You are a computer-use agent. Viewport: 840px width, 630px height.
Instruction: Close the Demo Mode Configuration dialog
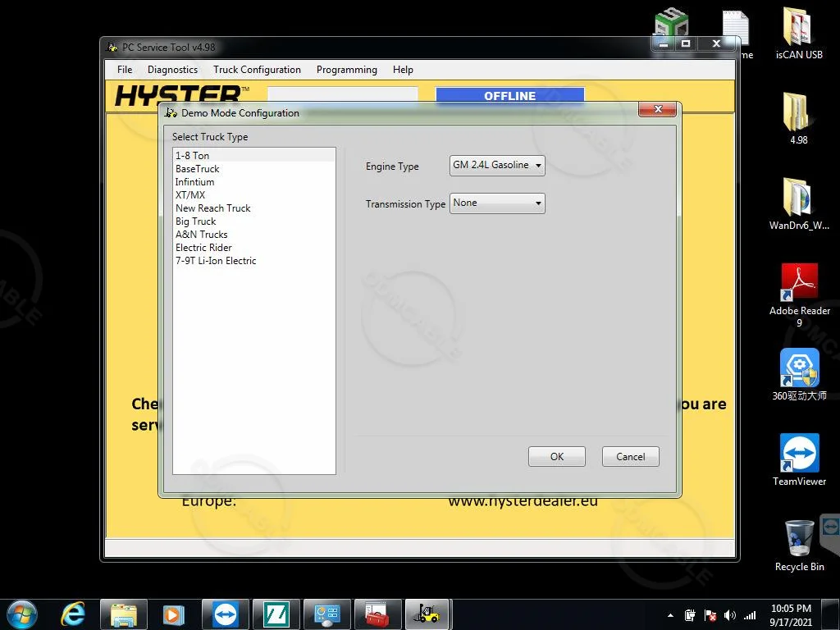pyautogui.click(x=658, y=109)
